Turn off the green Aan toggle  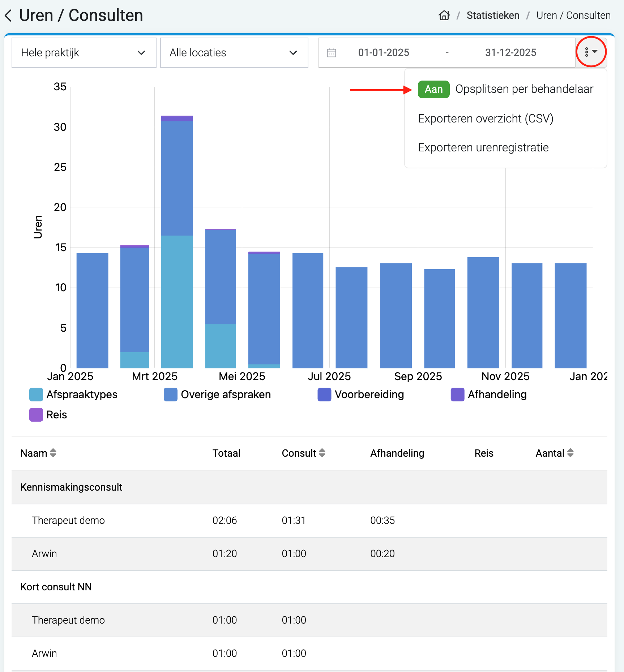click(433, 89)
